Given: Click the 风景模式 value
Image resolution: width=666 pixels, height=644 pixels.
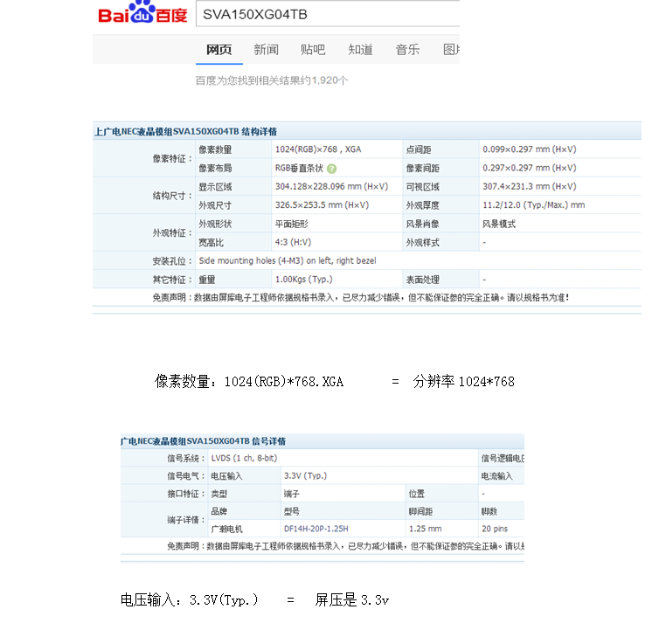Looking at the screenshot, I should 499,224.
